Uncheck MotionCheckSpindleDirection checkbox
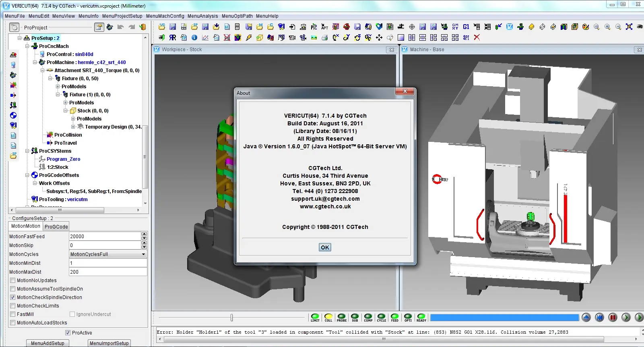 click(13, 297)
